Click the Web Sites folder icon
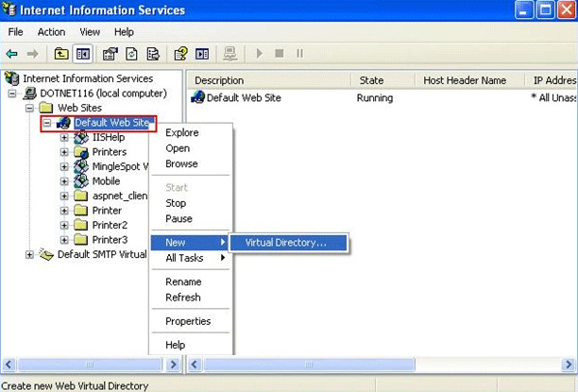 46,108
